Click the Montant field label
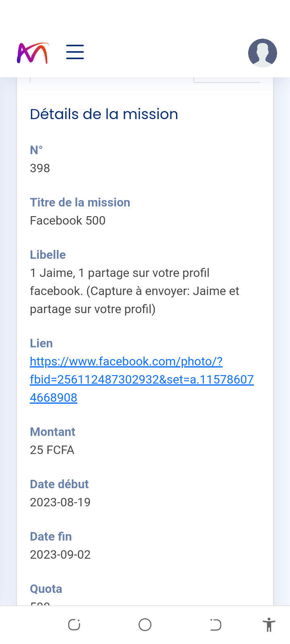Image resolution: width=290 pixels, height=644 pixels. (52, 432)
